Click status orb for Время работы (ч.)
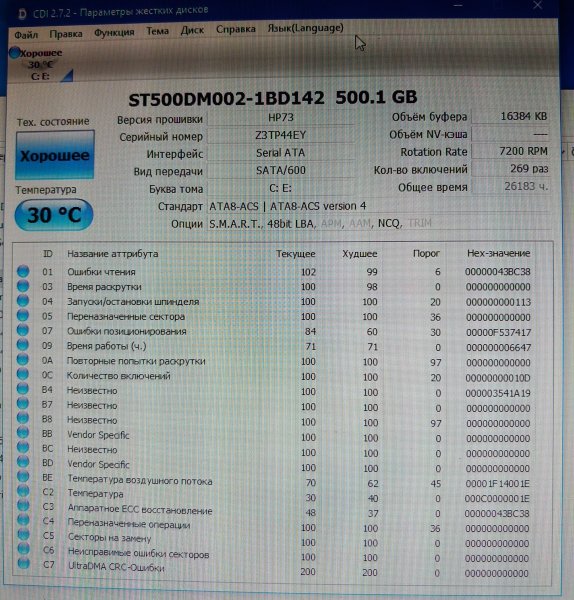The image size is (574, 600). (x=23, y=345)
